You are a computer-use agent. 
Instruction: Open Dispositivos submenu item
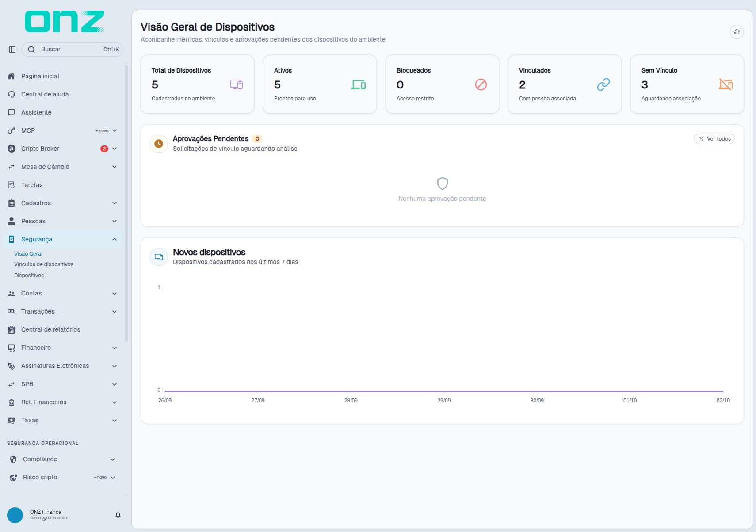pyautogui.click(x=29, y=276)
